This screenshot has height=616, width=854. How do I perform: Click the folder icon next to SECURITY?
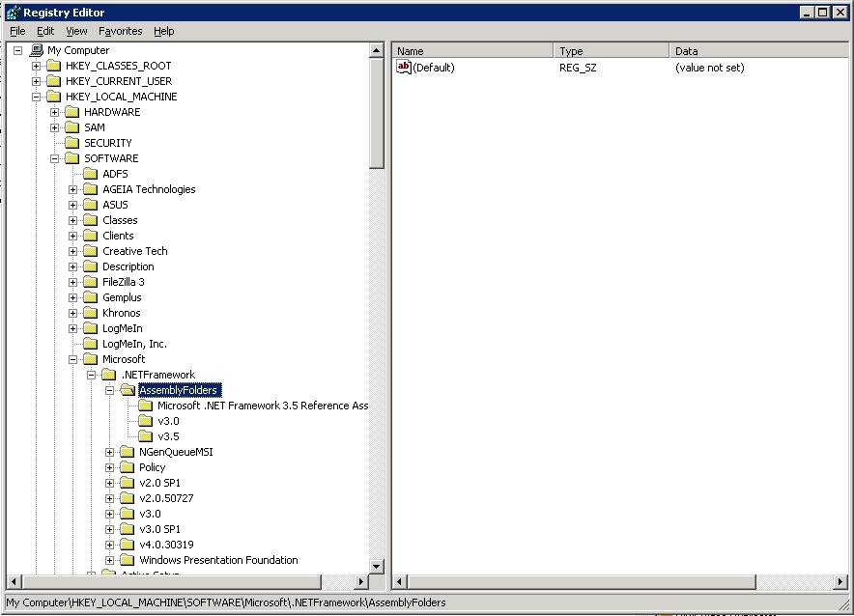pos(71,143)
